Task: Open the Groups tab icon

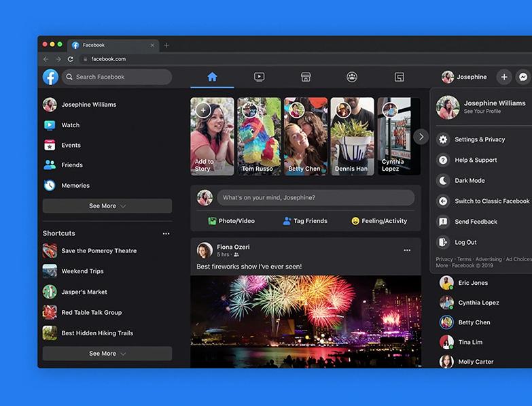Action: tap(352, 77)
